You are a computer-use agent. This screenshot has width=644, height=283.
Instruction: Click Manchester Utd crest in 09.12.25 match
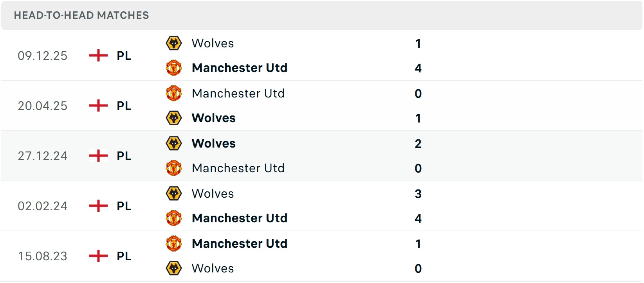[174, 68]
